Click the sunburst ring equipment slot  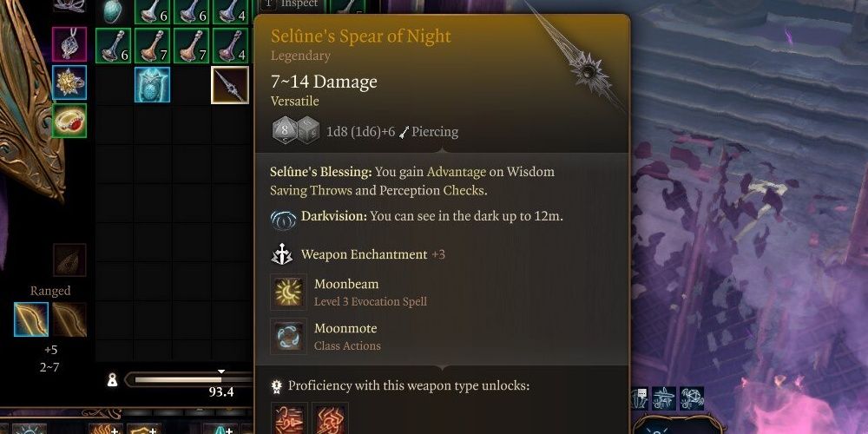(69, 82)
